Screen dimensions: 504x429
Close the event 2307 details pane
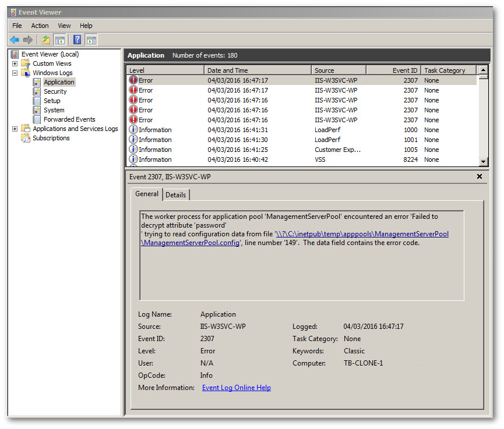(480, 176)
